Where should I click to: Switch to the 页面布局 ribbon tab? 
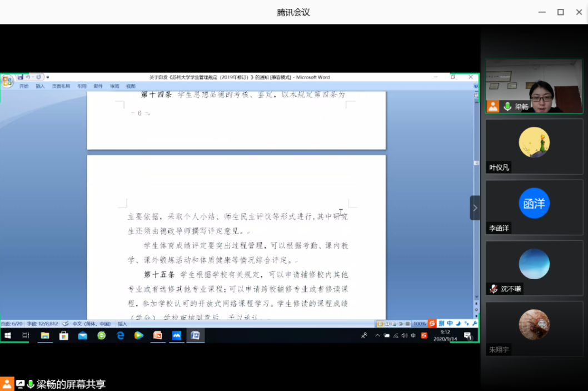tap(61, 86)
